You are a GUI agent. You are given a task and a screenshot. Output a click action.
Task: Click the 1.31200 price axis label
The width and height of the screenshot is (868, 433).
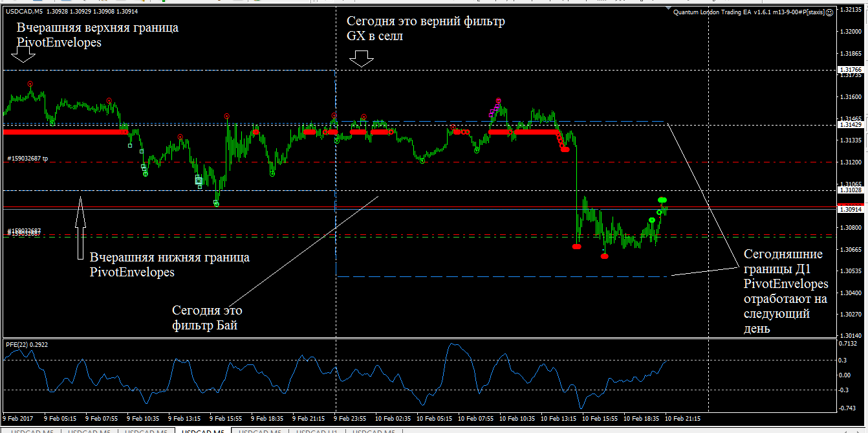tap(849, 162)
